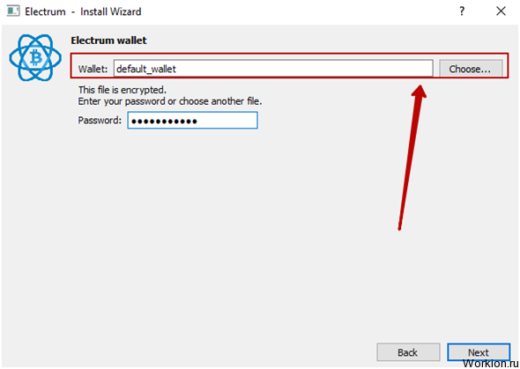Click the question mark help button
The image size is (520, 369).
coord(462,11)
